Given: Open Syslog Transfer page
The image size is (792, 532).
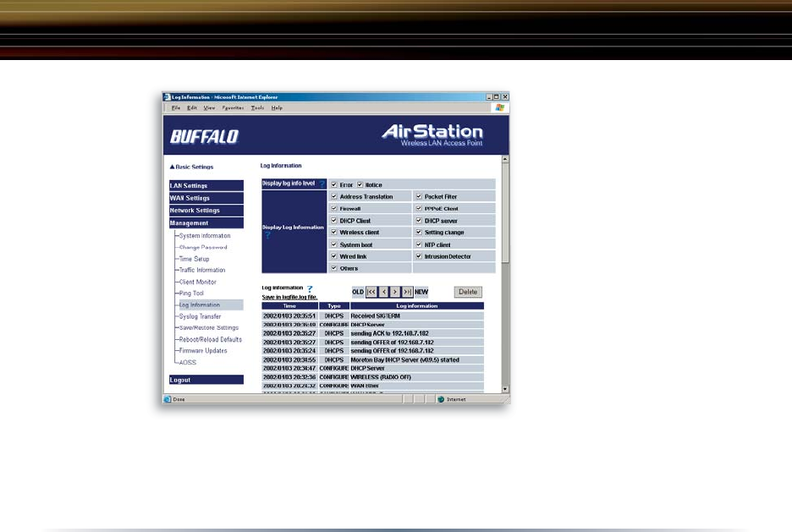Looking at the screenshot, I should 200,316.
